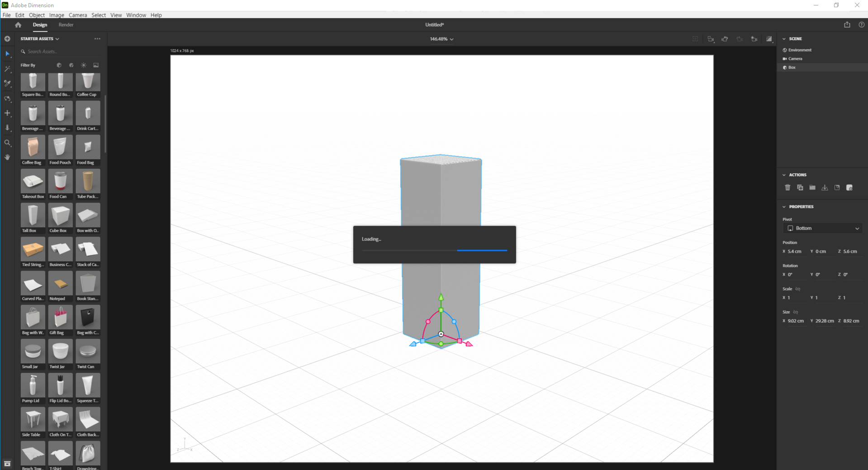Select the Magic Wand tool
The height and width of the screenshot is (470, 868).
point(7,69)
